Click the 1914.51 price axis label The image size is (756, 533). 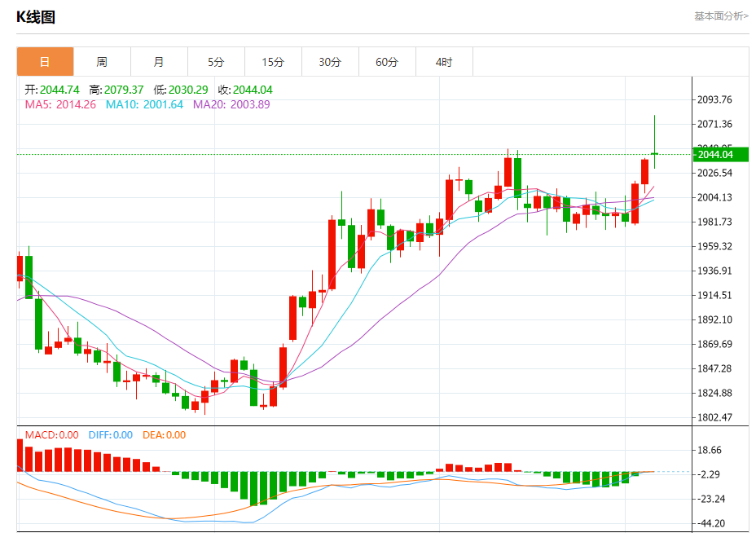(x=714, y=295)
